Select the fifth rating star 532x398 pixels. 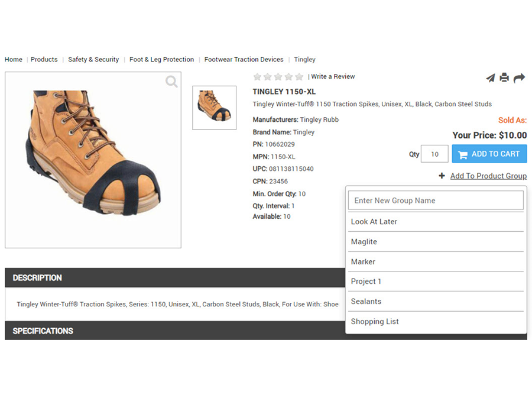[299, 77]
